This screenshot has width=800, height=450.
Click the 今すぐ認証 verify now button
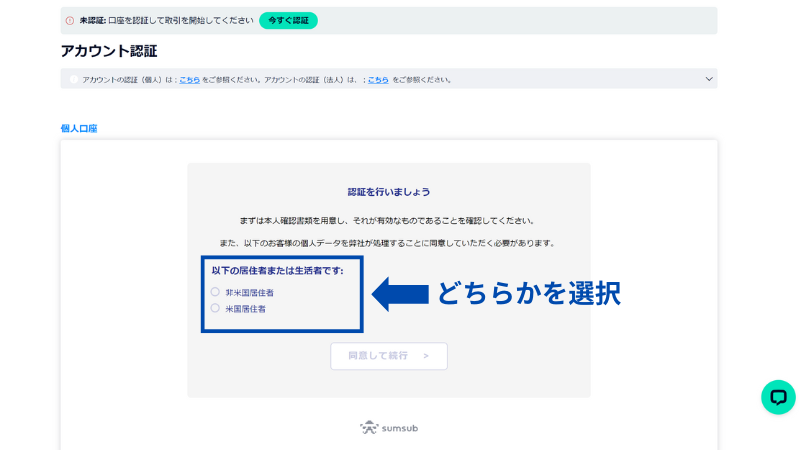point(288,20)
